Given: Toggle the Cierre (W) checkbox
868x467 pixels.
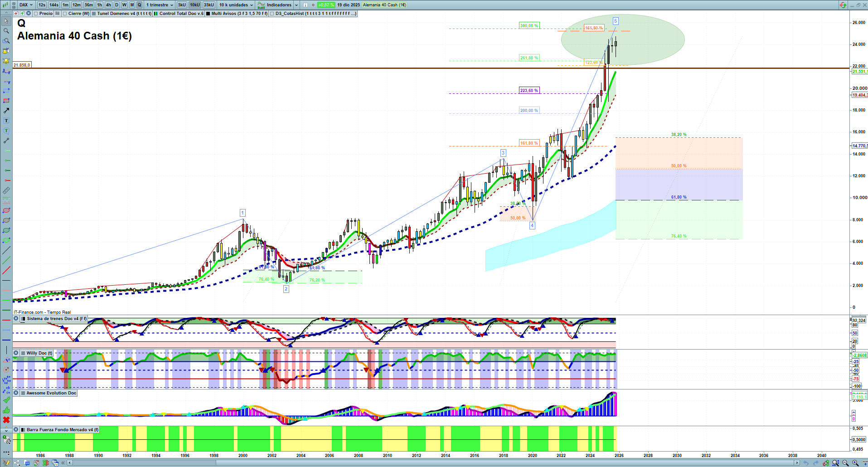Looking at the screenshot, I should (65, 14).
